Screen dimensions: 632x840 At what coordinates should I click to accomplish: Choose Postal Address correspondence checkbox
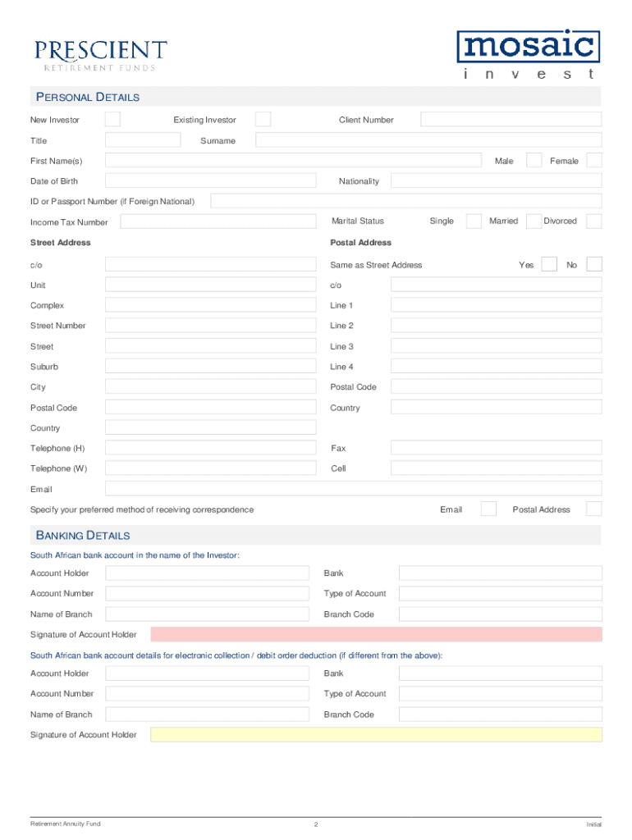point(594,509)
